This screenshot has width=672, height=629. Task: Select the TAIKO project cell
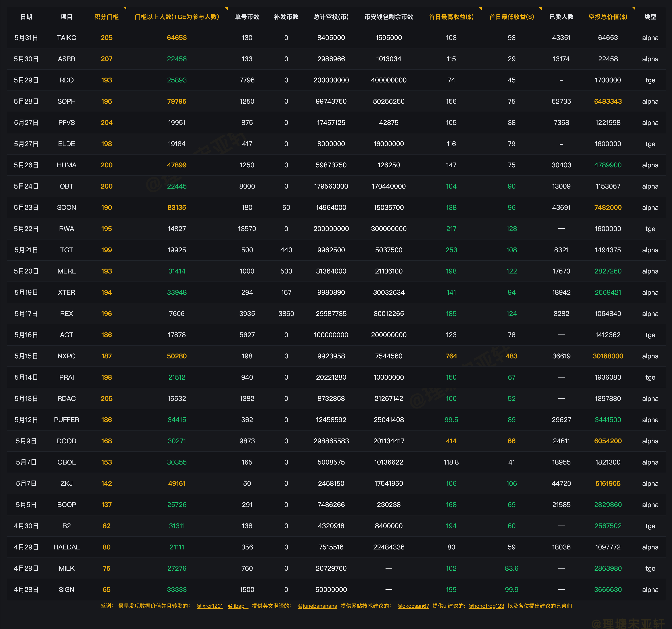67,38
